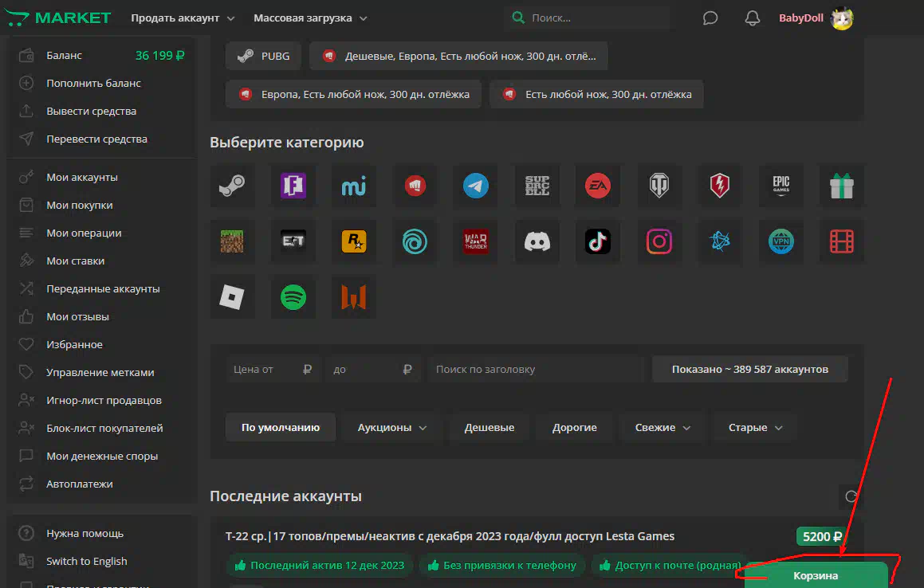The height and width of the screenshot is (588, 924).
Task: Open the Minecraft category icon
Action: pos(232,241)
